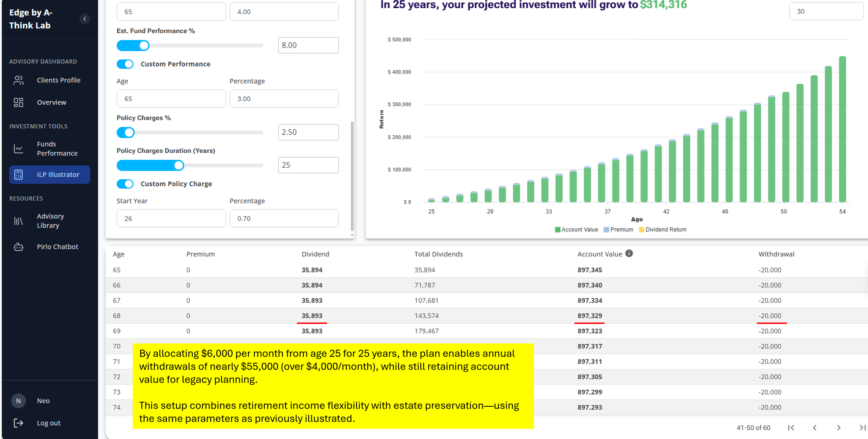
Task: Click the Account Value info icon
Action: coord(629,253)
